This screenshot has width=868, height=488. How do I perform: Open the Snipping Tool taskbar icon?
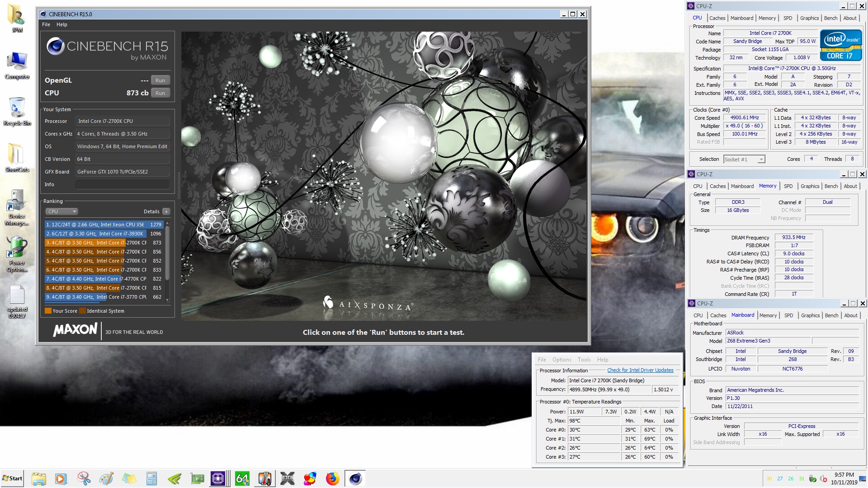point(84,479)
